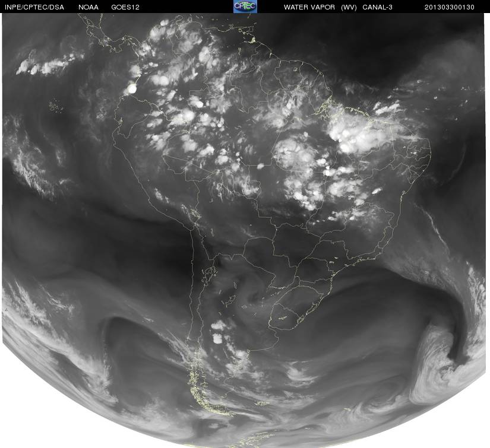Click the (WV) abbreviation text
The image size is (490, 448).
pyautogui.click(x=349, y=7)
